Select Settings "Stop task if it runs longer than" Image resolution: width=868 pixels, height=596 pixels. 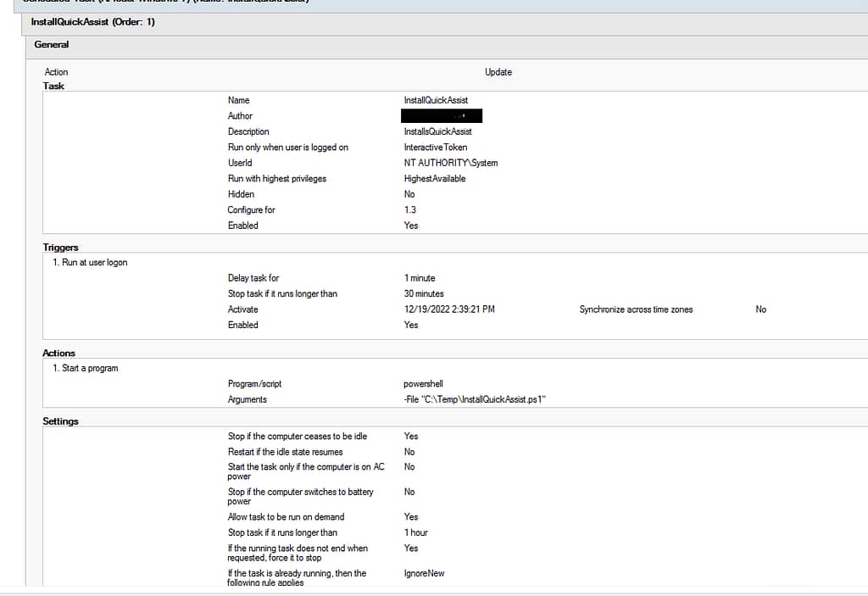282,532
